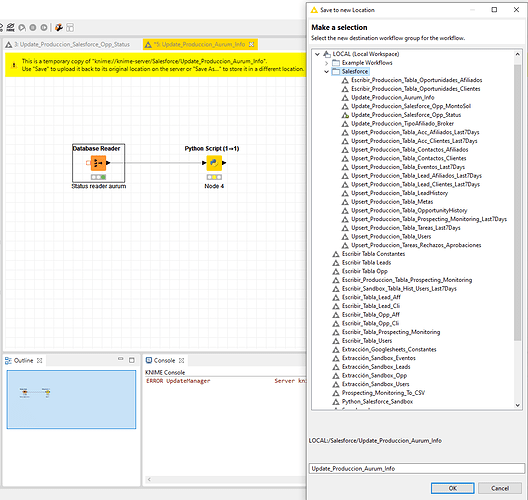Viewport: 528px width, 500px height.
Task: Close the Update_Produccion_Aurum_Info editor tab
Action: point(252,44)
